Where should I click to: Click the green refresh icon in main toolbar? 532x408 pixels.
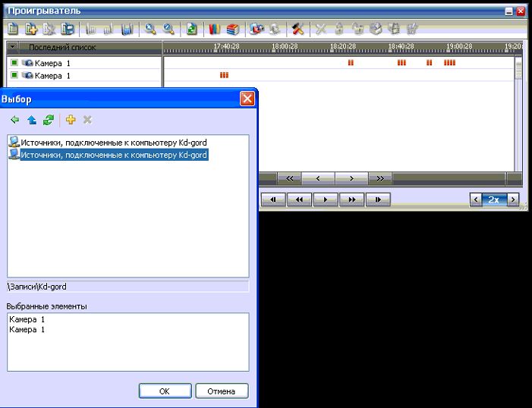[x=192, y=29]
